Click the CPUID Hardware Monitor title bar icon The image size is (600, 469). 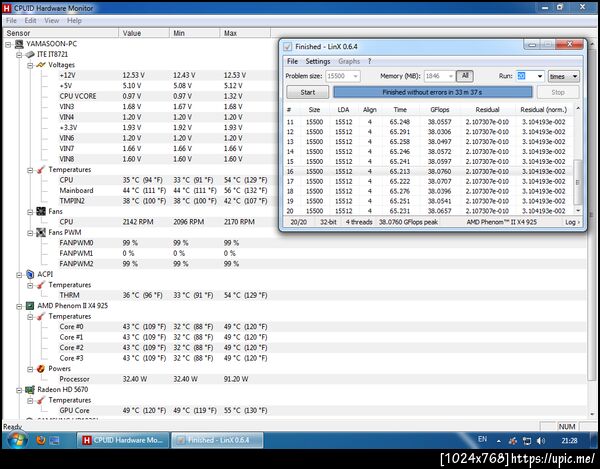(7, 8)
